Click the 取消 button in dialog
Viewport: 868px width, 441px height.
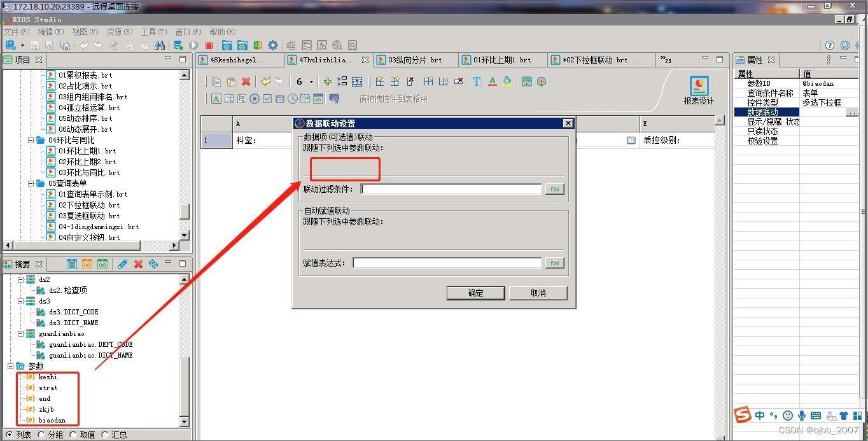538,293
